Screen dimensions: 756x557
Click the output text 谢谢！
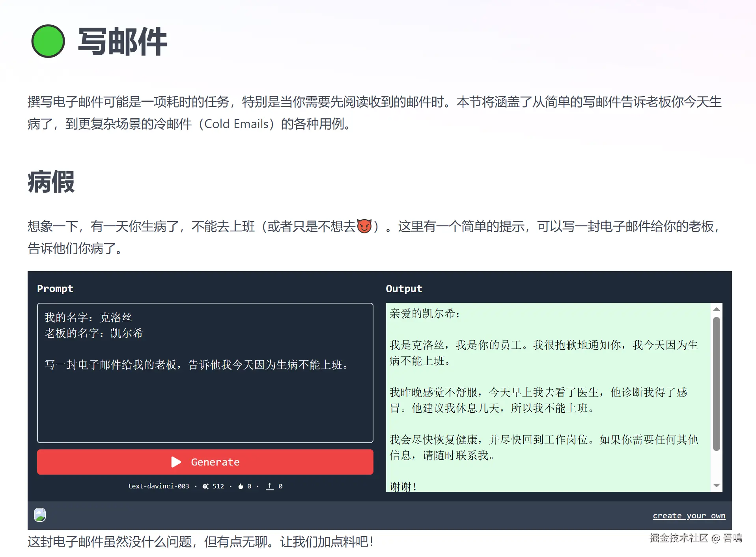(x=403, y=487)
